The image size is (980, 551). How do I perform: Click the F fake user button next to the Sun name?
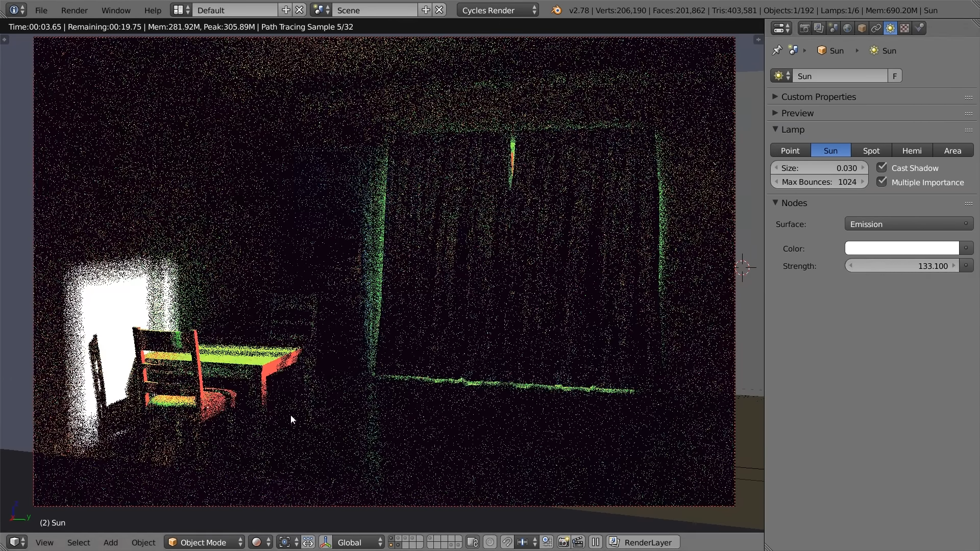pyautogui.click(x=895, y=76)
